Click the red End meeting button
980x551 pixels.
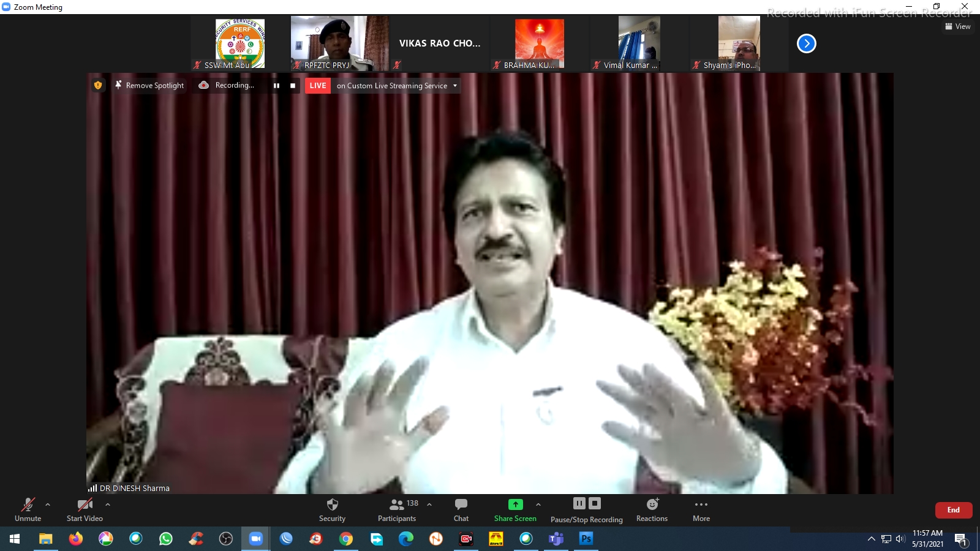(x=953, y=510)
